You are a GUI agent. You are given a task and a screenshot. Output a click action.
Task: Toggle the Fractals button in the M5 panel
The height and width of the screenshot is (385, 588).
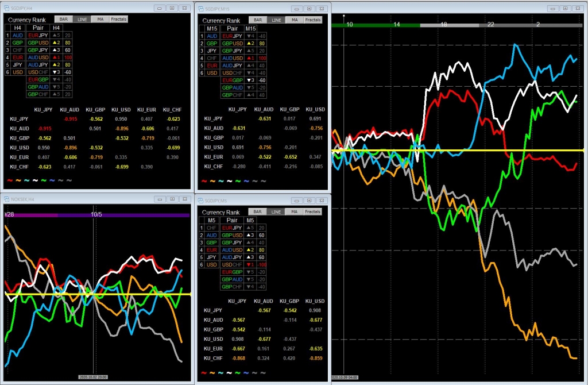point(312,211)
